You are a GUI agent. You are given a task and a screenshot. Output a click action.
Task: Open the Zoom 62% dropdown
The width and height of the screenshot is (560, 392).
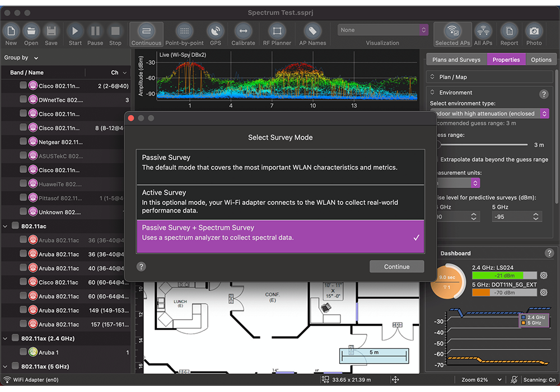[x=481, y=380]
